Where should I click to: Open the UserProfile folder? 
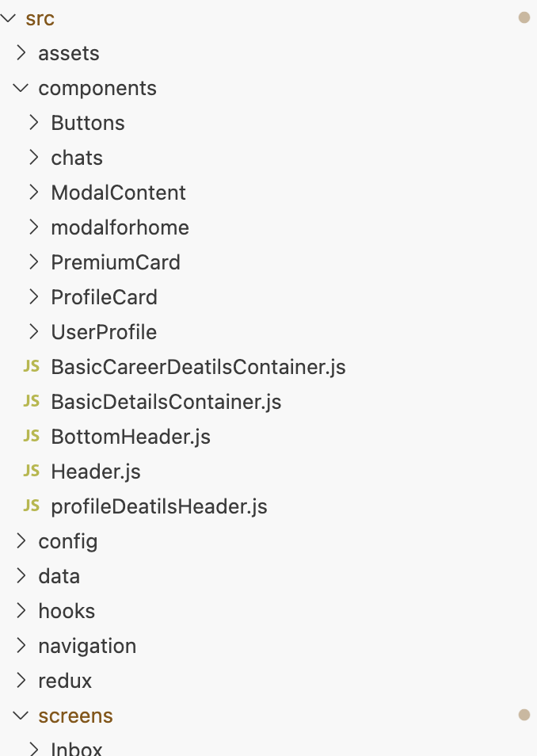104,332
